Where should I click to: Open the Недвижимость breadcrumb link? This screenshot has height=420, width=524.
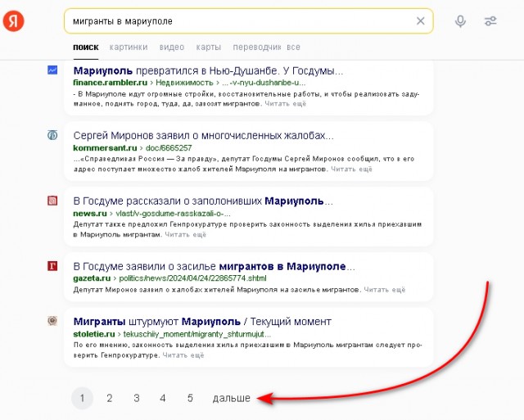184,83
